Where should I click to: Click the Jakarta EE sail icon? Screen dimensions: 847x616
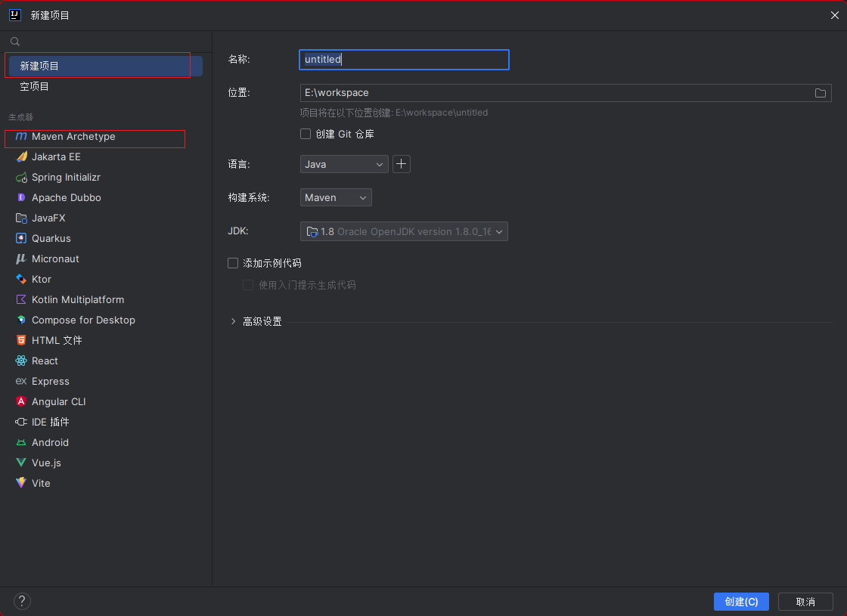point(21,157)
